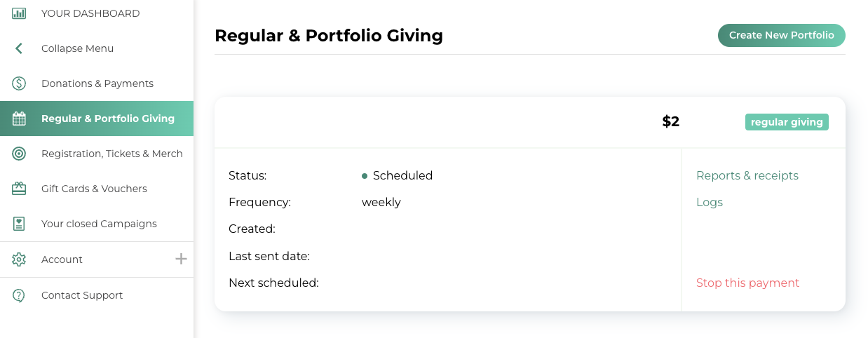This screenshot has height=338, width=868.
Task: Click the Contact Support question mark icon
Action: (19, 295)
